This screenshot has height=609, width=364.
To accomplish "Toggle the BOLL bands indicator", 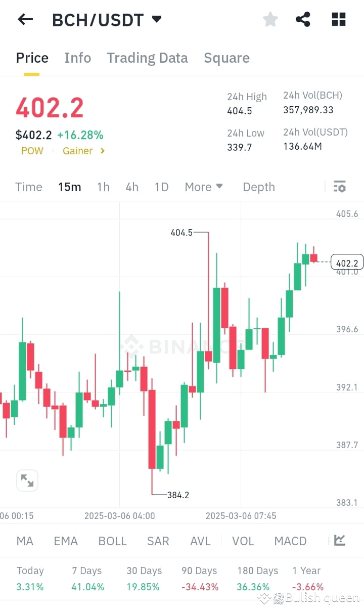I will tap(112, 541).
